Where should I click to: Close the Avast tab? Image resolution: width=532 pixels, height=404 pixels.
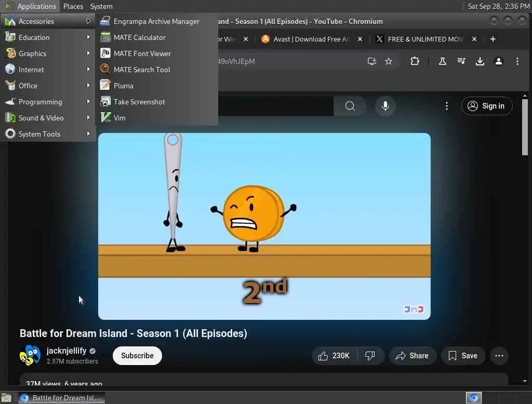pos(360,39)
